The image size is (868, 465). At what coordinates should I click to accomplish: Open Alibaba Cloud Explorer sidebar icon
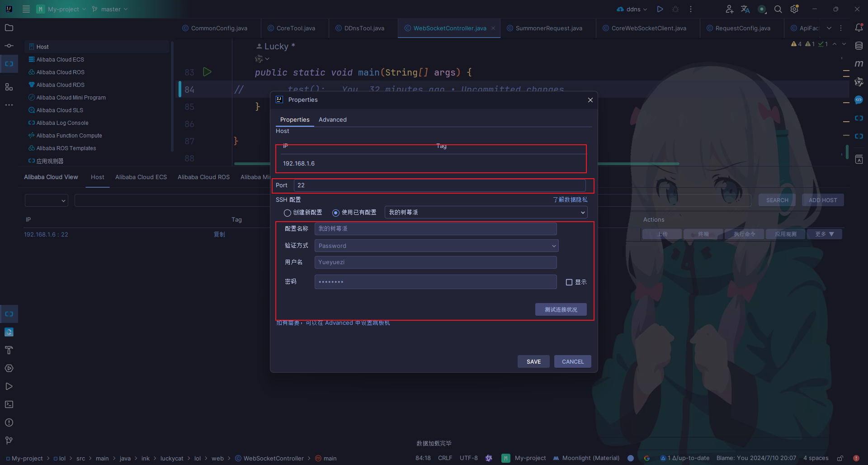(9, 64)
